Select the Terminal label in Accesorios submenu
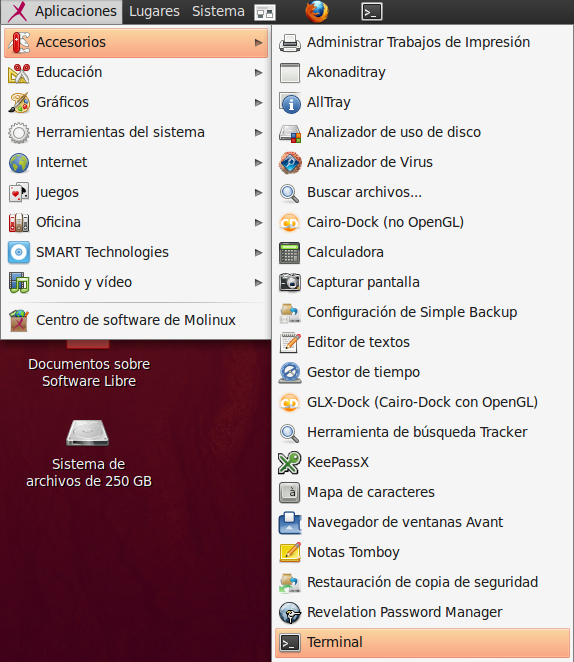 [x=335, y=642]
